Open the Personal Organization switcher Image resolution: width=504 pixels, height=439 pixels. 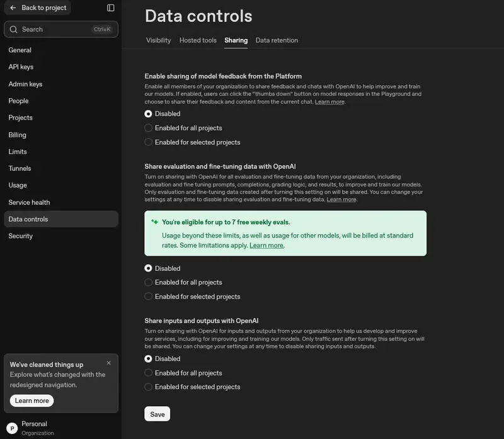[x=61, y=428]
